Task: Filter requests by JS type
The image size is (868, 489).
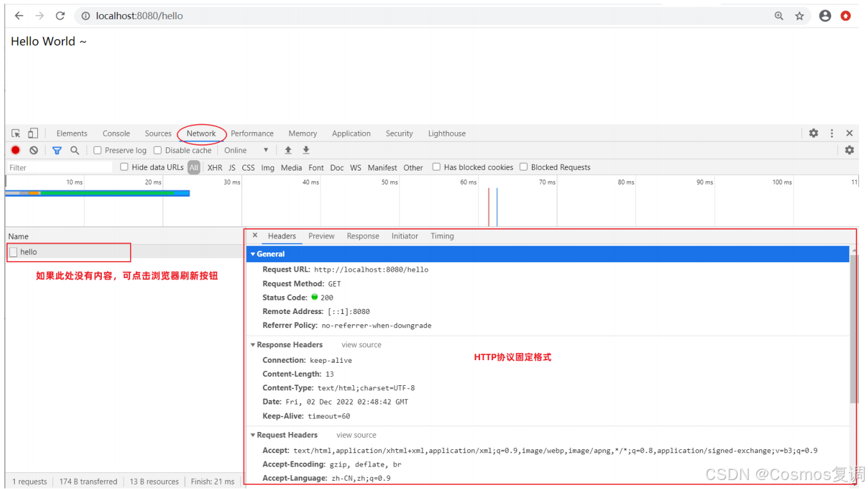Action: (232, 167)
